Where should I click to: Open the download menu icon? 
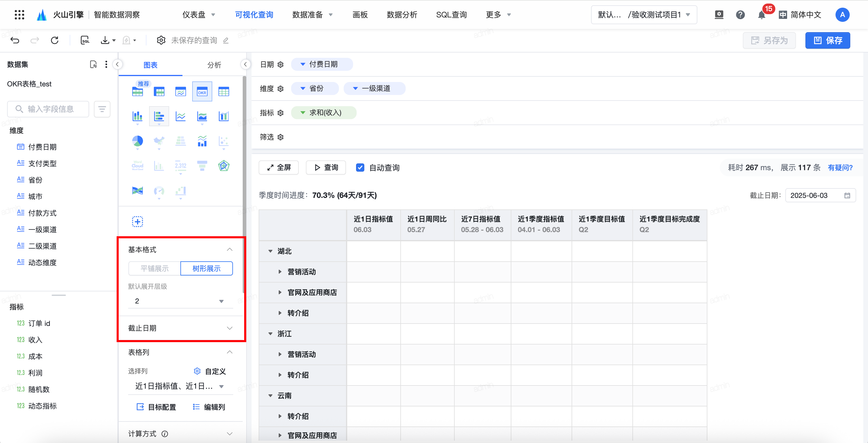(x=108, y=40)
